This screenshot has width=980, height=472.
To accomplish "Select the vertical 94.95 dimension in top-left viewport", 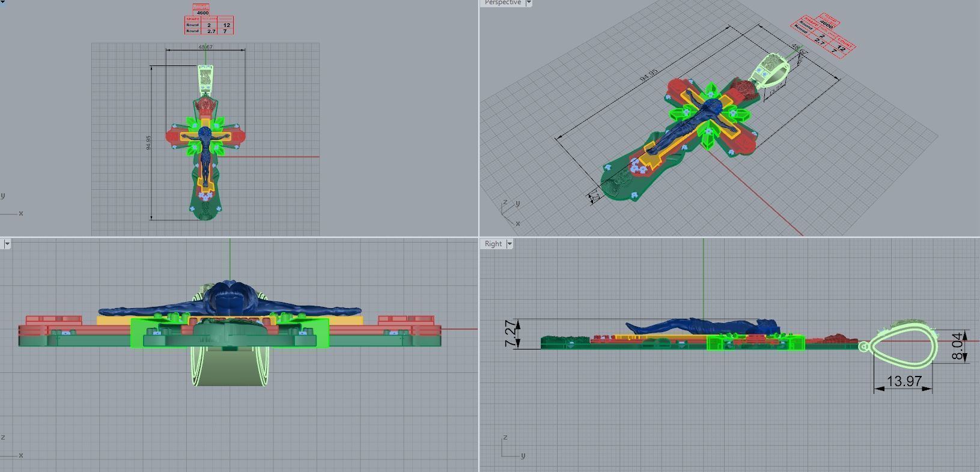I will tap(148, 142).
